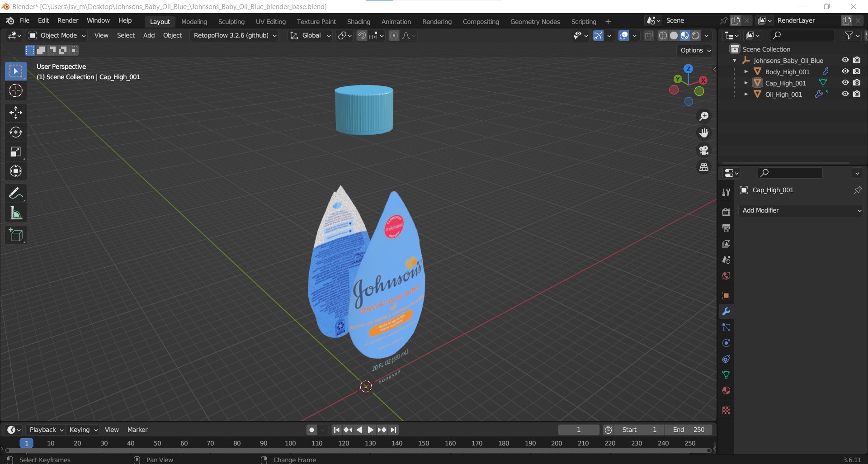Switch to the Shading workspace tab
The image size is (868, 464).
pos(359,22)
